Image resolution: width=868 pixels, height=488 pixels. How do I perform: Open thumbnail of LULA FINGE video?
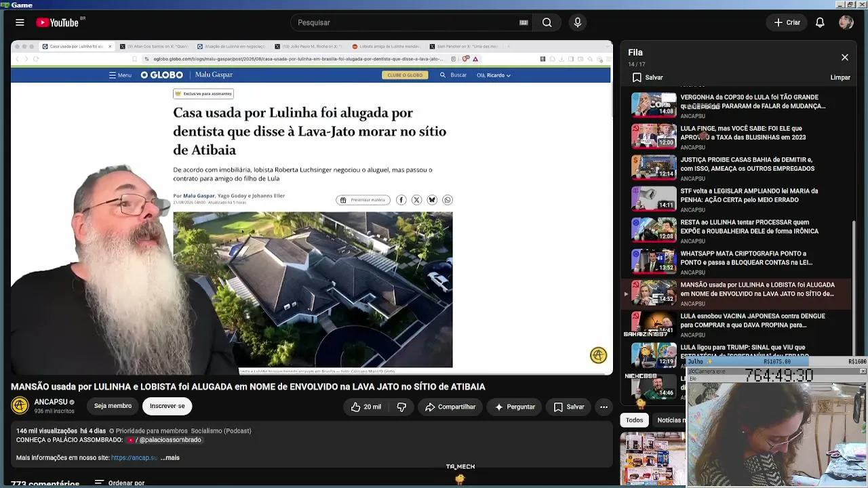click(x=654, y=136)
